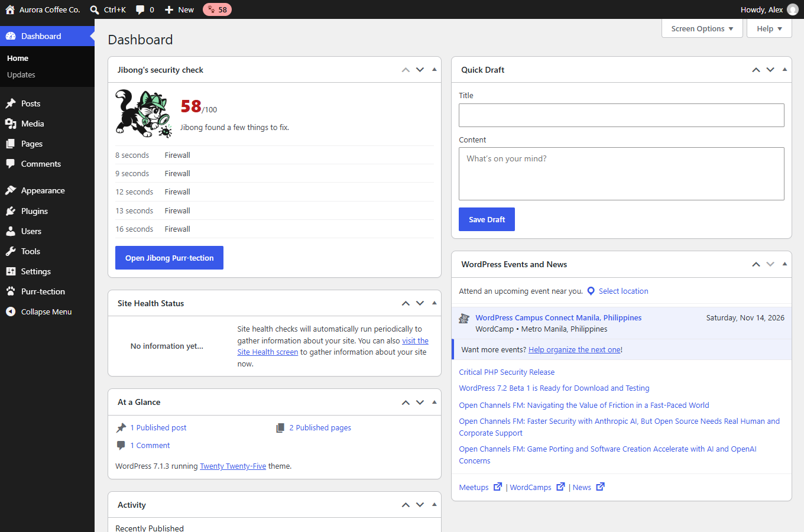The image size is (804, 532).
Task: Open the Settings sliders icon
Action: click(x=11, y=271)
